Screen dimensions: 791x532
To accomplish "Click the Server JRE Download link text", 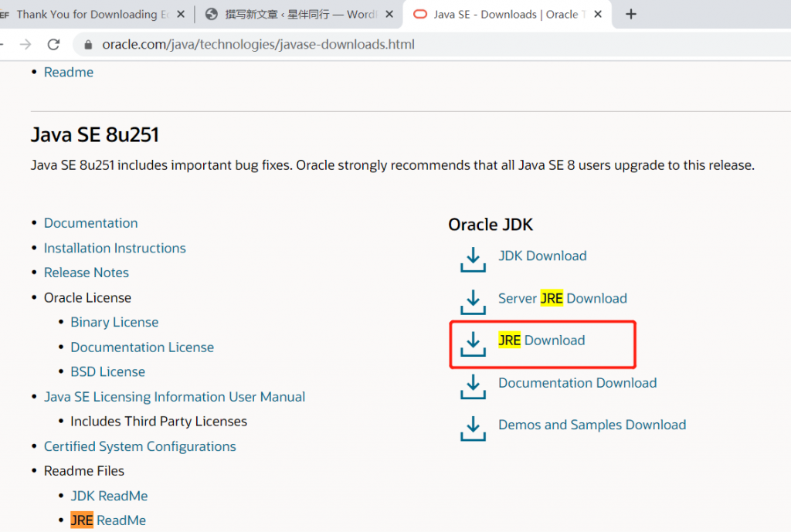I will (562, 298).
